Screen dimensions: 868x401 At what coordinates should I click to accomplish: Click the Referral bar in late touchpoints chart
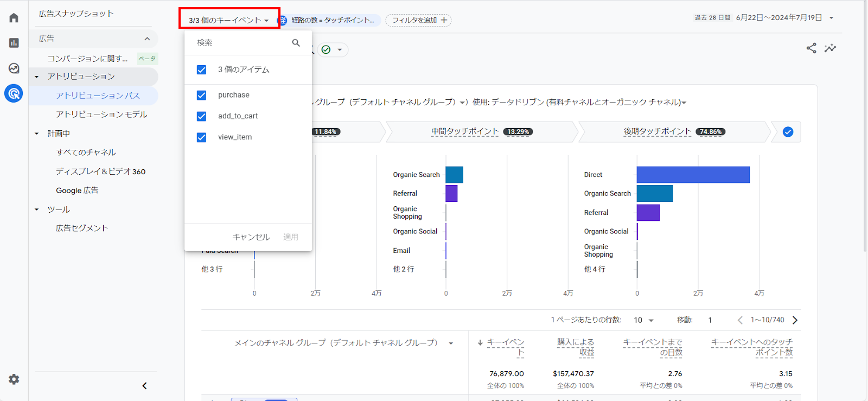(648, 213)
